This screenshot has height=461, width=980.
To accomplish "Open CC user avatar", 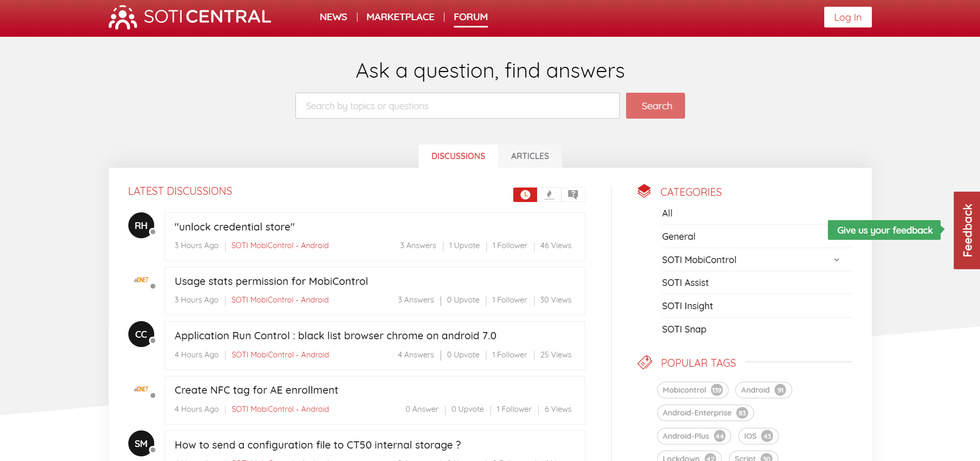I will click(x=141, y=334).
